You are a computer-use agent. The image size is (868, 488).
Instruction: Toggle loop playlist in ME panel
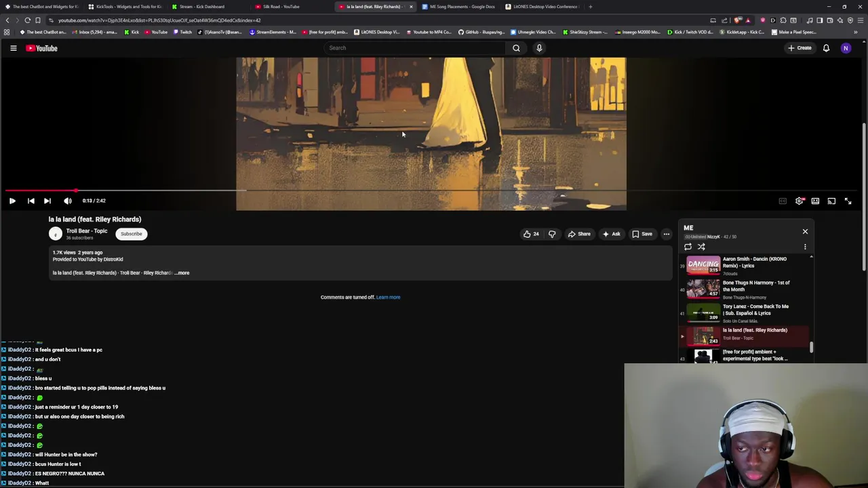[x=688, y=247]
